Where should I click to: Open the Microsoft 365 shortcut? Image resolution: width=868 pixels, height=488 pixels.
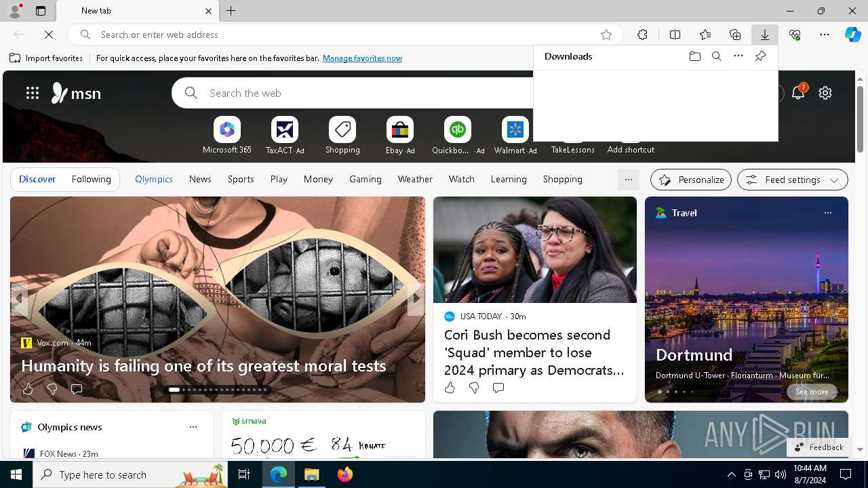pos(227,136)
